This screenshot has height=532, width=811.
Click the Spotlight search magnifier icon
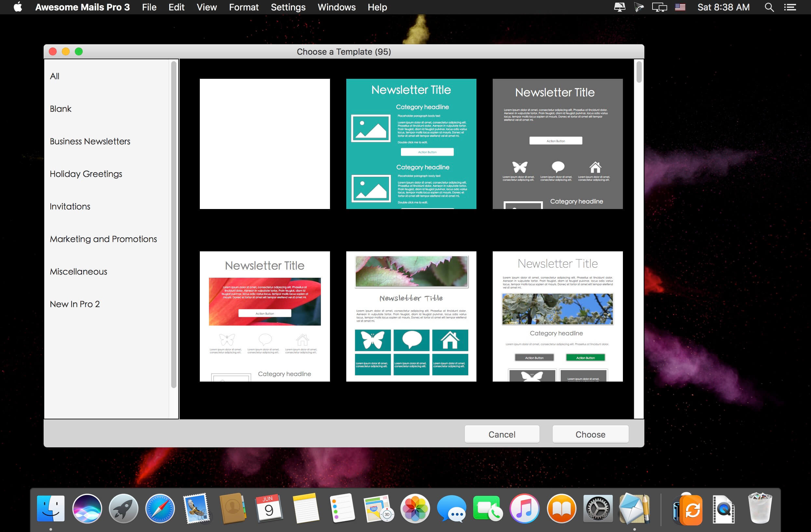[769, 7]
